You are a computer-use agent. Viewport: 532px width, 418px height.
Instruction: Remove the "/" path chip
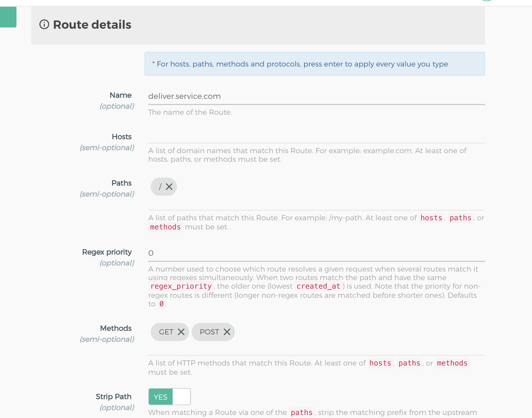tap(169, 187)
